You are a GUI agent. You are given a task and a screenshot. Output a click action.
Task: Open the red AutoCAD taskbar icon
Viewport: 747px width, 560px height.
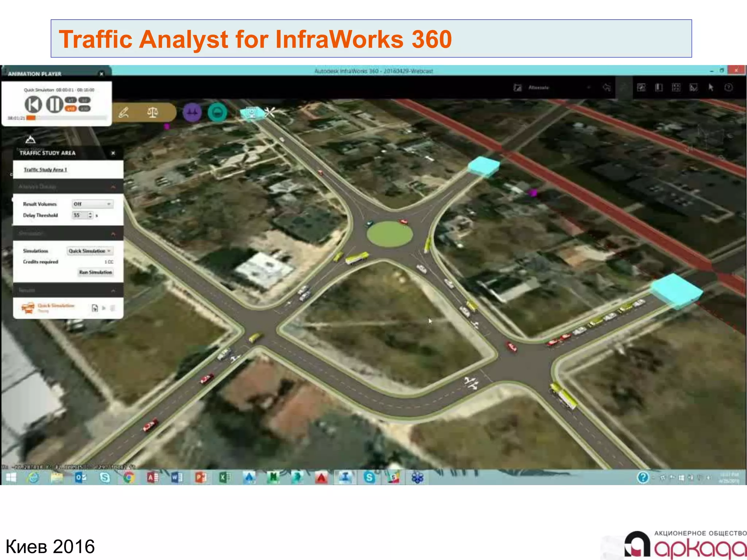click(x=321, y=477)
